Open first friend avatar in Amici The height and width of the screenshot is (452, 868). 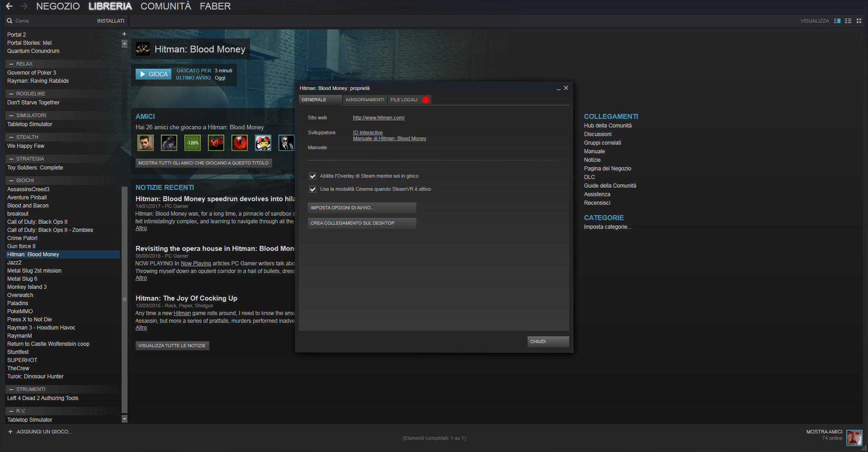146,143
